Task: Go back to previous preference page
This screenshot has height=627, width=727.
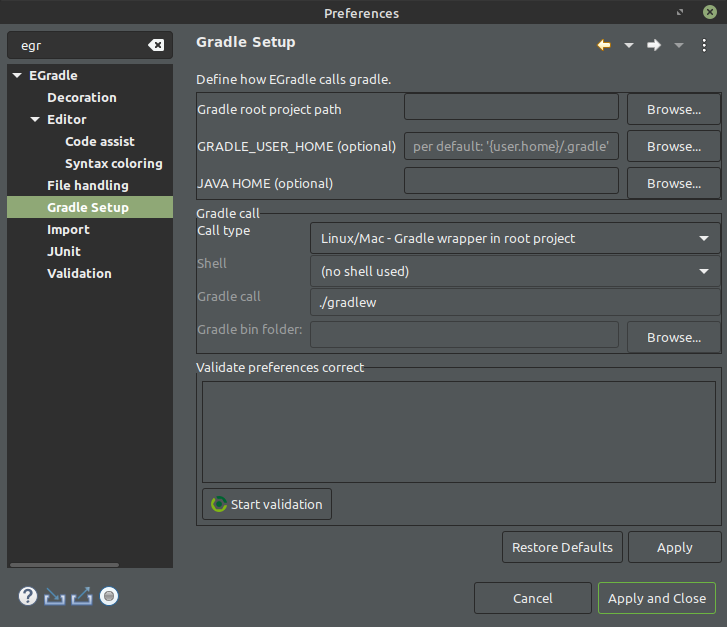Action: [x=604, y=45]
